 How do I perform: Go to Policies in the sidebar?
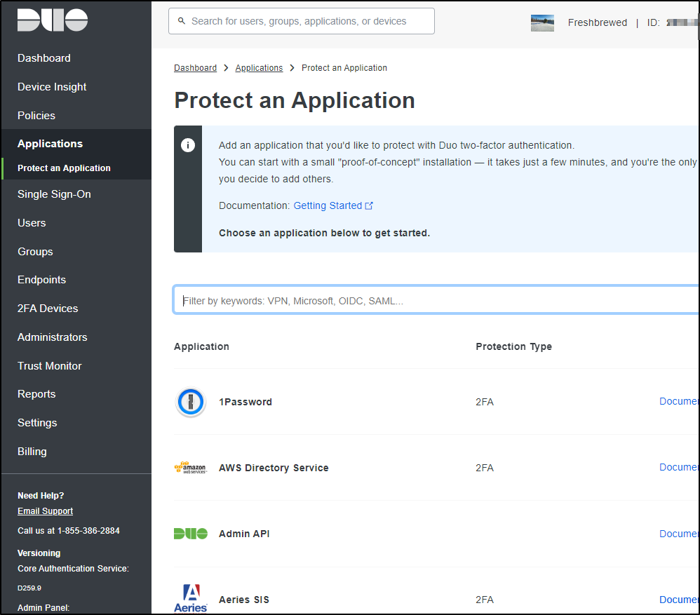click(36, 116)
